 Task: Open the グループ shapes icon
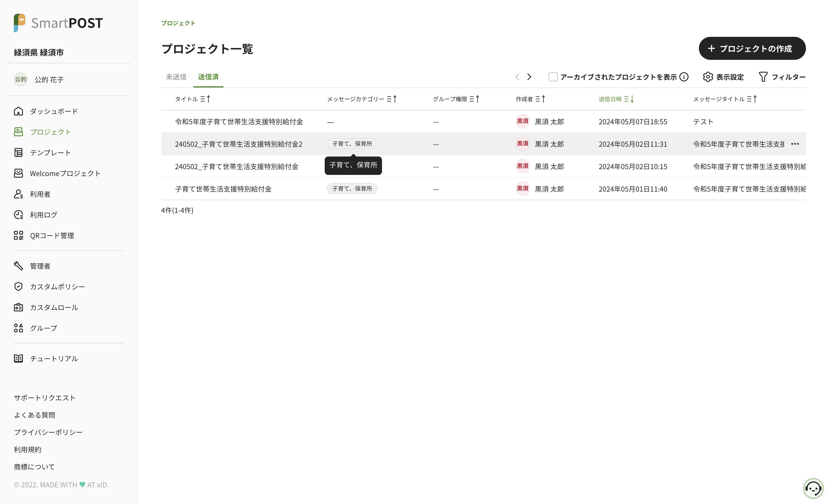point(18,328)
